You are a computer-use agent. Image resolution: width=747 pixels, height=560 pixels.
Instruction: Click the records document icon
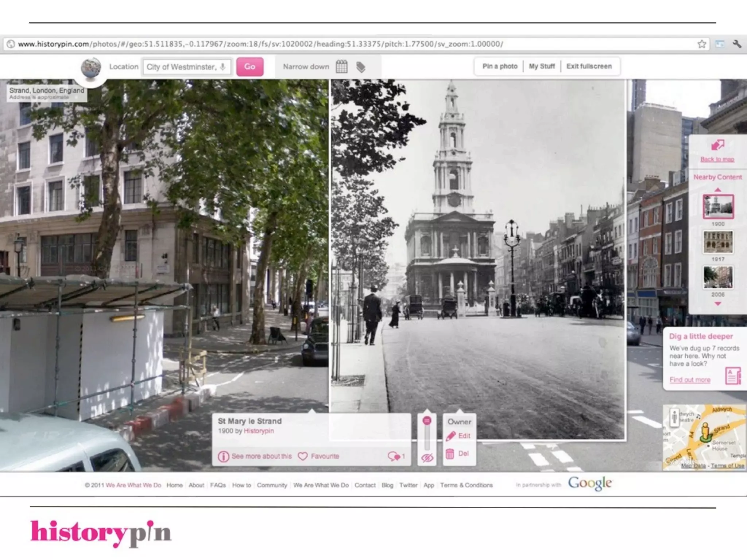(733, 376)
